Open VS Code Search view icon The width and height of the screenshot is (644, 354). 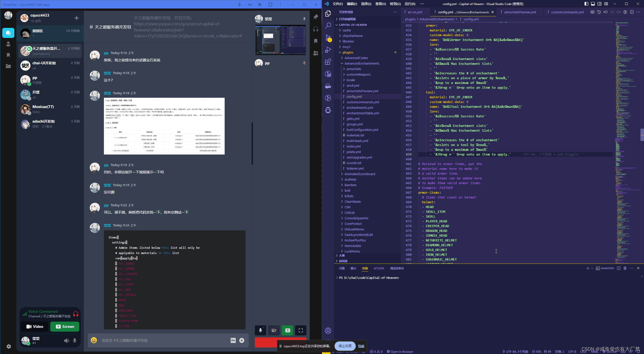coord(328,25)
